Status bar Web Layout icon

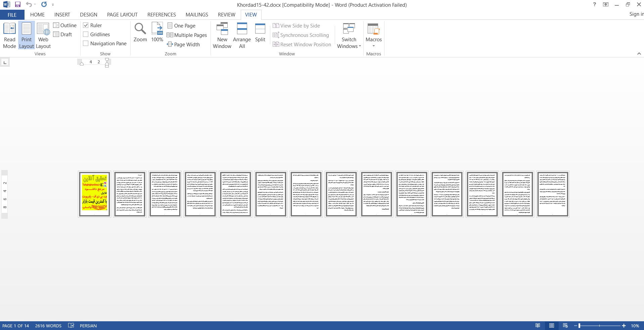point(565,326)
